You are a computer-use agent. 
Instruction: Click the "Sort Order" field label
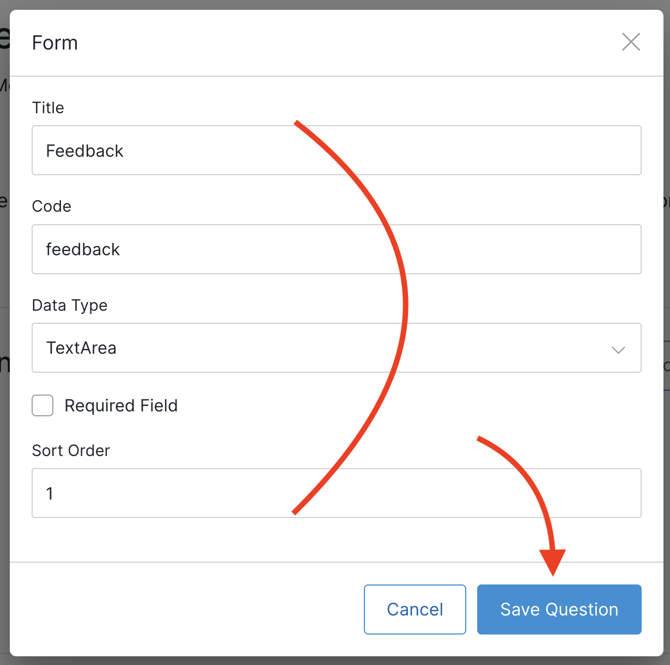click(x=71, y=450)
